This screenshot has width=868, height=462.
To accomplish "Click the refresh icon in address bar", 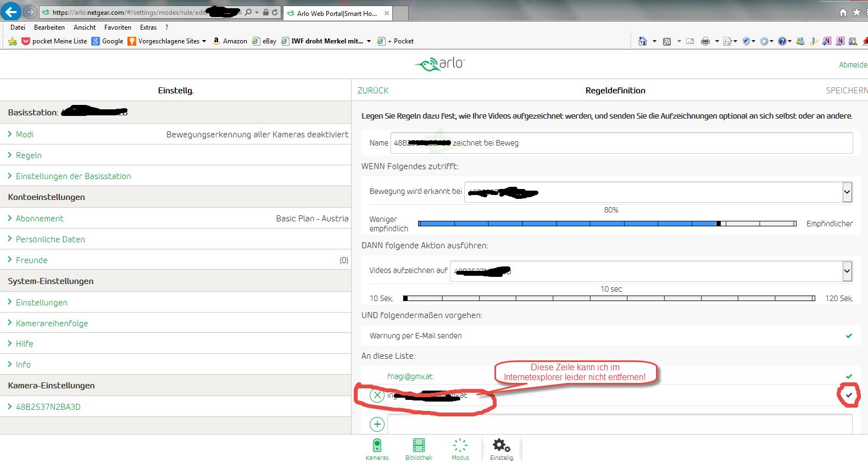I will (275, 12).
